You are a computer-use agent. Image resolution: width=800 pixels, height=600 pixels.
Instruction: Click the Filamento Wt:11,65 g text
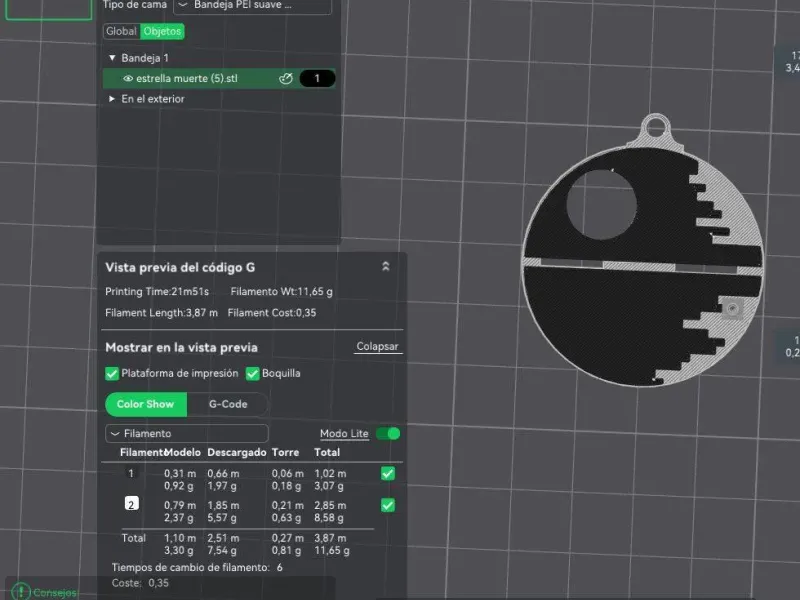pyautogui.click(x=282, y=291)
